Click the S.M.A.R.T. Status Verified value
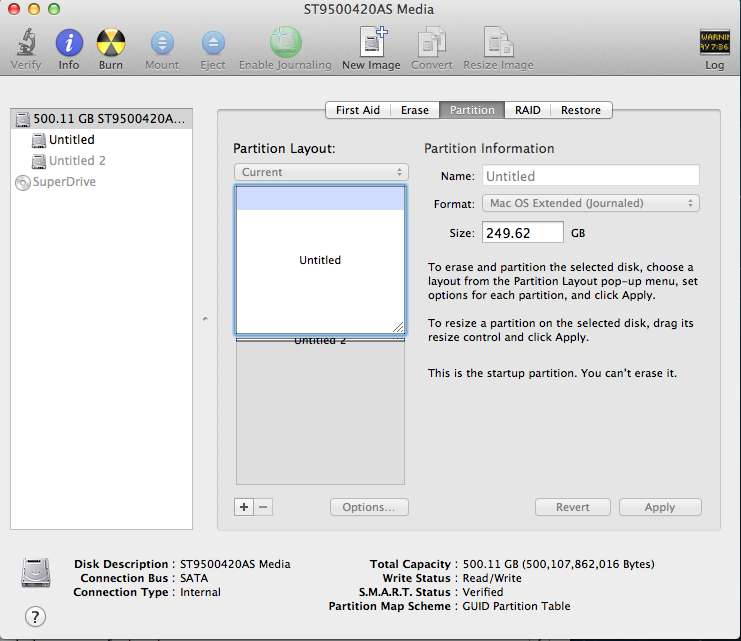This screenshot has width=741, height=641. 483,592
